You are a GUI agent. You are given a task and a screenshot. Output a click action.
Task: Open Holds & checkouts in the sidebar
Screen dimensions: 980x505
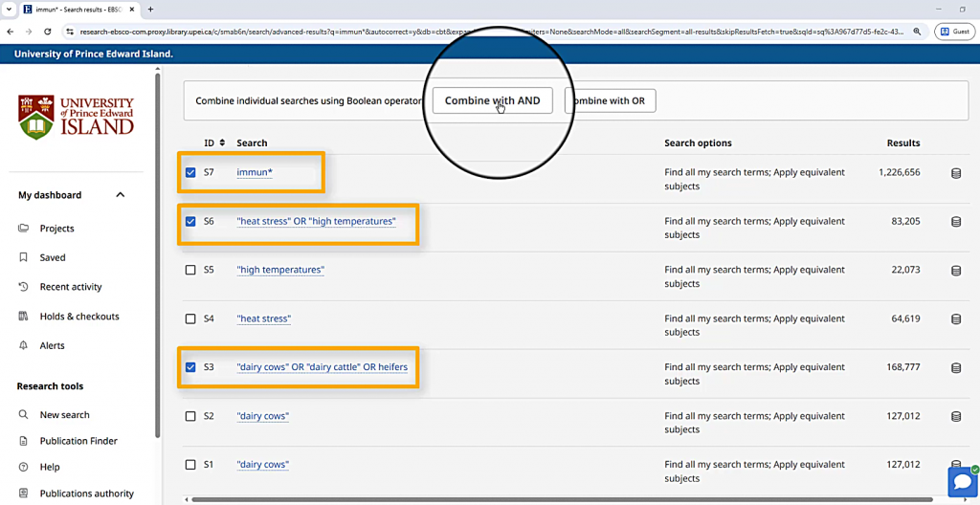coord(78,317)
